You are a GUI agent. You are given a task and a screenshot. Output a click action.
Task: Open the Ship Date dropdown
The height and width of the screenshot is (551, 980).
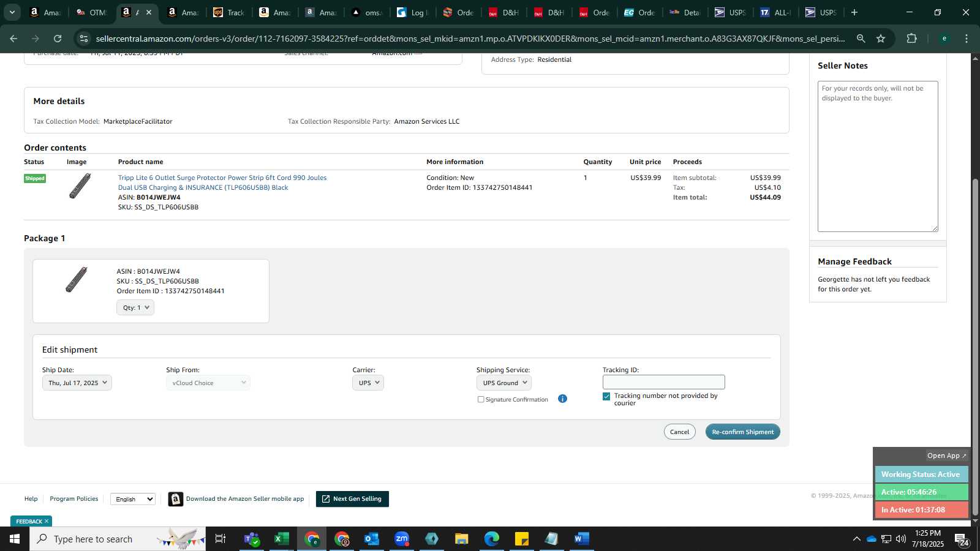coord(77,383)
